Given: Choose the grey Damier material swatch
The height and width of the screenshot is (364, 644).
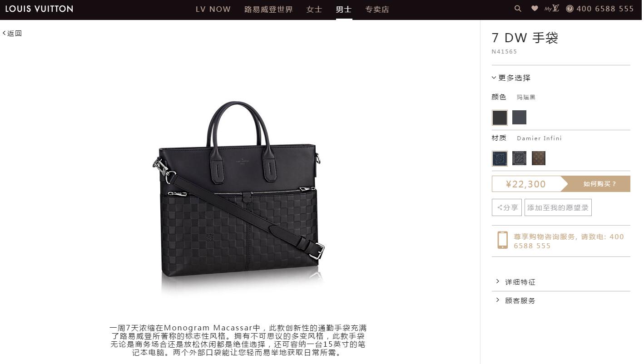Looking at the screenshot, I should point(519,158).
